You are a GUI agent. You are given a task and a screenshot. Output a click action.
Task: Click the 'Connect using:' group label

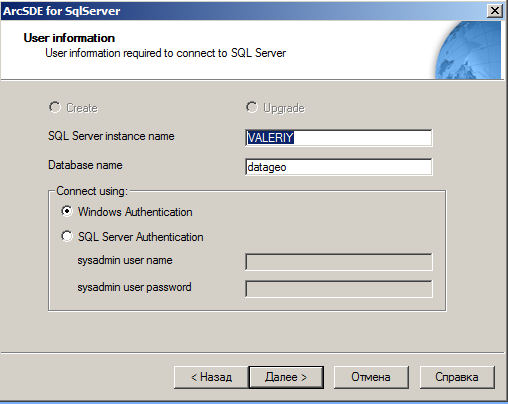coord(92,191)
